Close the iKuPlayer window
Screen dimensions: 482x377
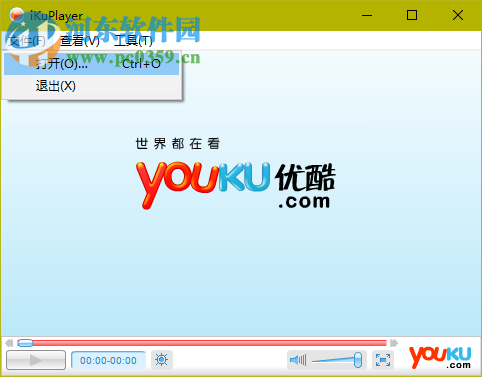pyautogui.click(x=458, y=15)
